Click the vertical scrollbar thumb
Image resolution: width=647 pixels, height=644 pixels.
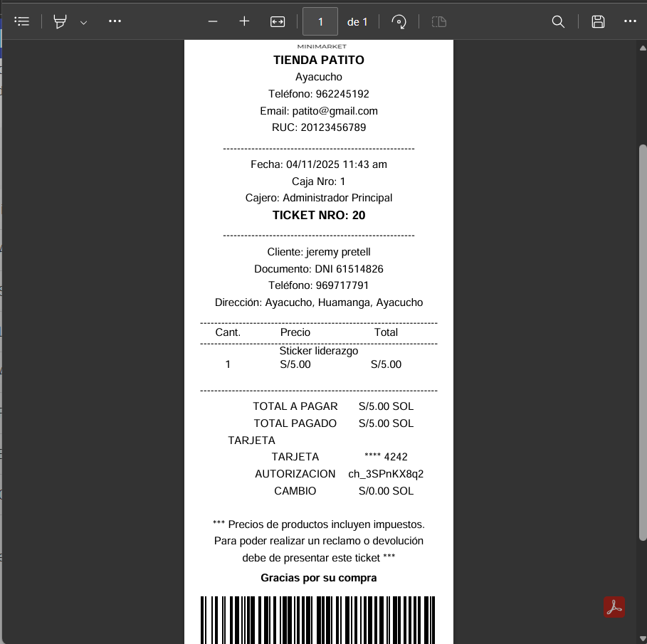pyautogui.click(x=643, y=342)
